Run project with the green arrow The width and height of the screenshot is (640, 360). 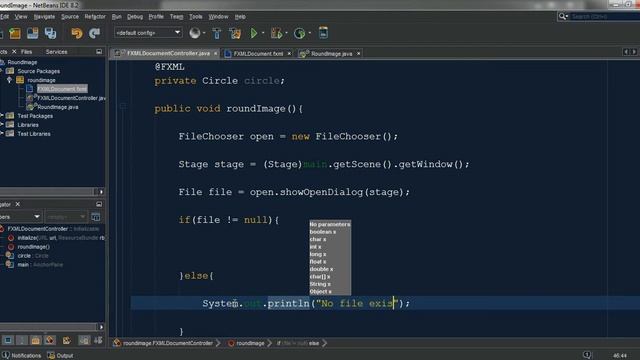click(254, 33)
